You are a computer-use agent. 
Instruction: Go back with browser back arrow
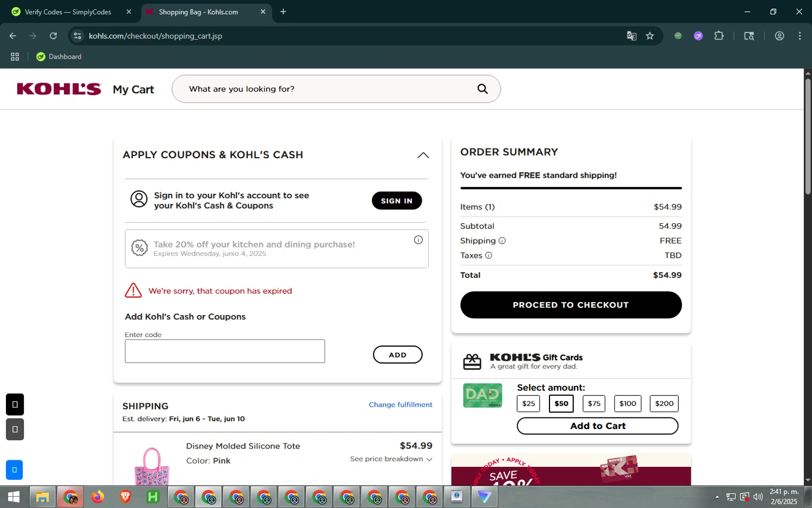tap(13, 36)
